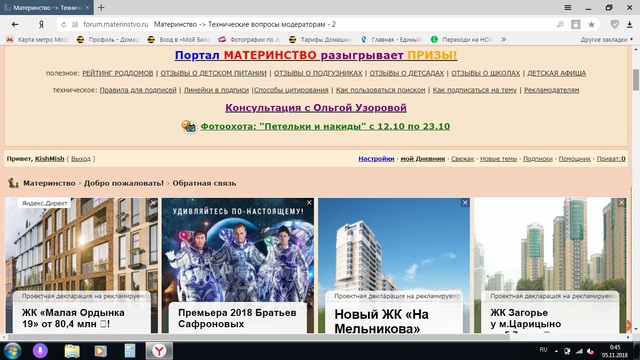Click the zoom magnifier icon in address bar
640x360 pixels.
coord(560,24)
